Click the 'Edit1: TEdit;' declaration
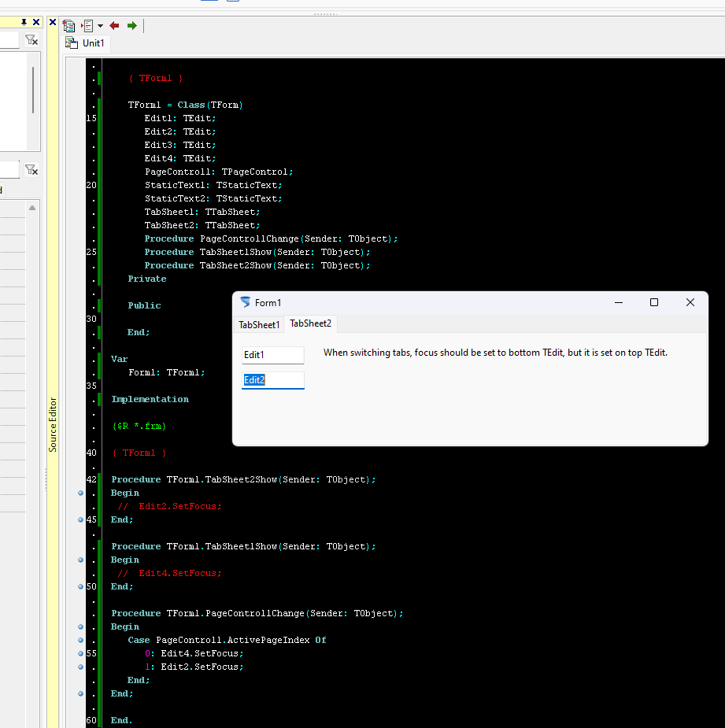This screenshot has width=725, height=728. pyautogui.click(x=180, y=118)
